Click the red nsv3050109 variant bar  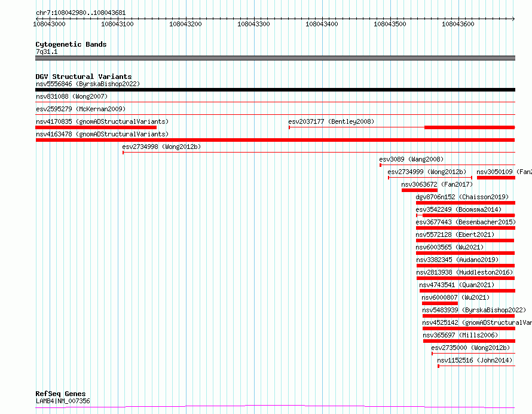coord(496,178)
